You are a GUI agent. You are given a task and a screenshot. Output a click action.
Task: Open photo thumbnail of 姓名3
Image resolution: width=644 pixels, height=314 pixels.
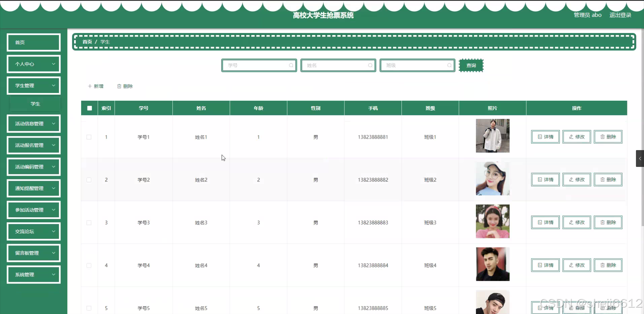(x=492, y=221)
